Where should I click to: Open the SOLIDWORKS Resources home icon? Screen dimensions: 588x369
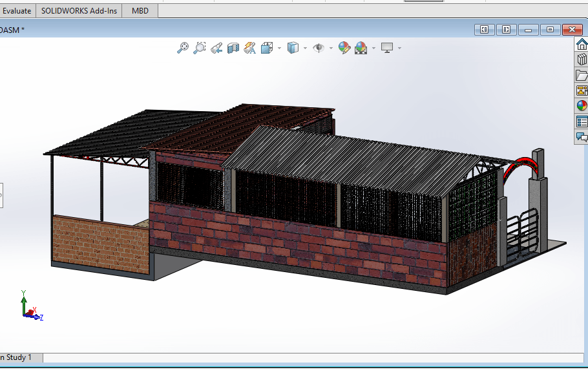(x=582, y=44)
